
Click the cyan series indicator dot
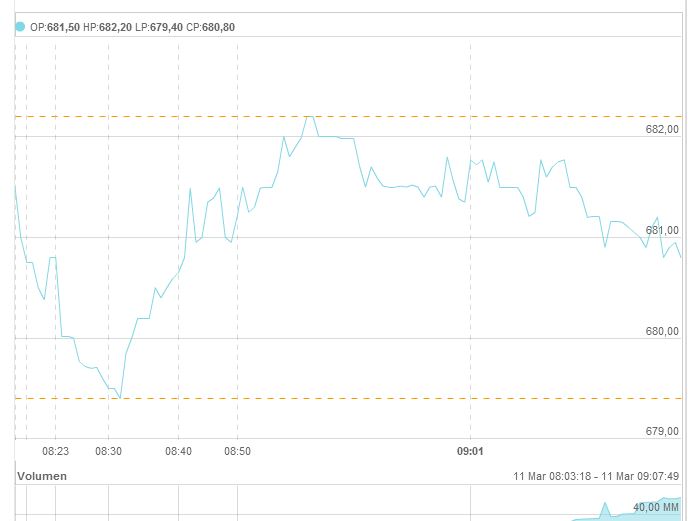20,27
